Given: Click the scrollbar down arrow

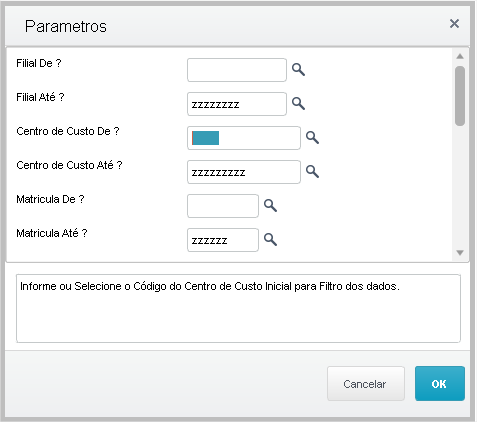Looking at the screenshot, I should tap(460, 253).
